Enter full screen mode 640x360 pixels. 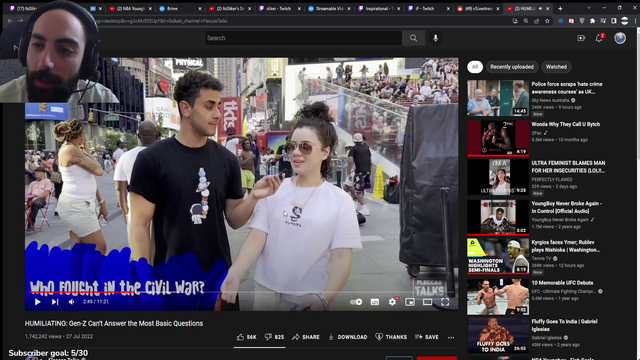tap(445, 302)
